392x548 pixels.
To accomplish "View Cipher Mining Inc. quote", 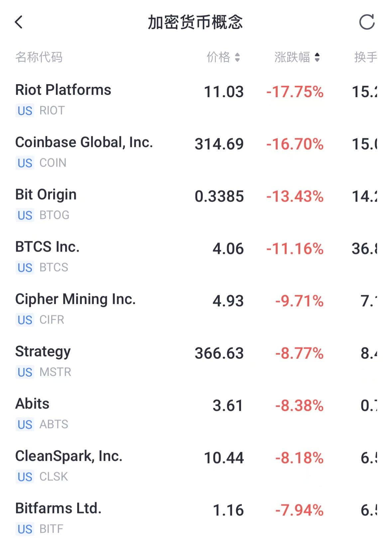I will 196,309.
